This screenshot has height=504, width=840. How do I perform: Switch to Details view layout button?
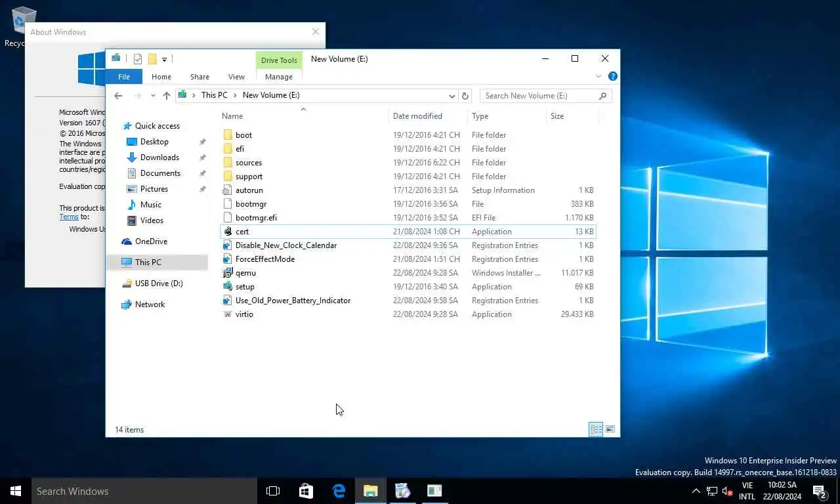point(596,430)
